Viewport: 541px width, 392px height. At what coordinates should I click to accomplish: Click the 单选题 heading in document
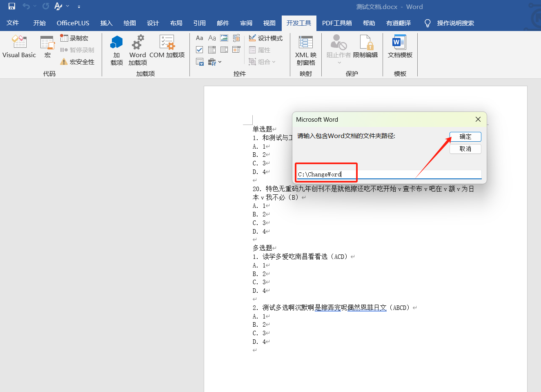click(263, 129)
